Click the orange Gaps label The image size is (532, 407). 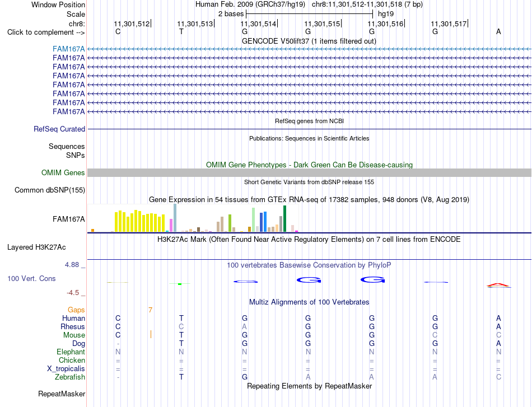coord(76,310)
